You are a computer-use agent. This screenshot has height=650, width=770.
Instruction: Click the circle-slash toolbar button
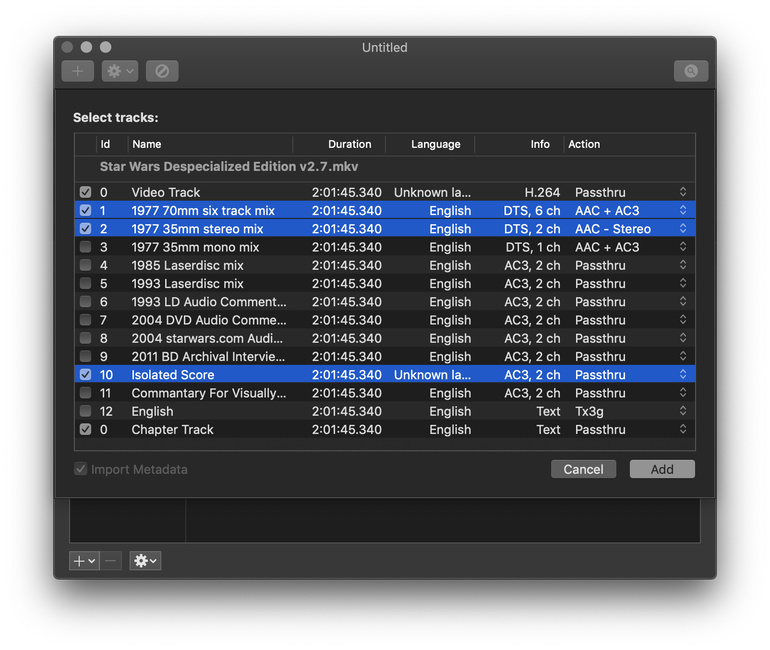click(162, 71)
